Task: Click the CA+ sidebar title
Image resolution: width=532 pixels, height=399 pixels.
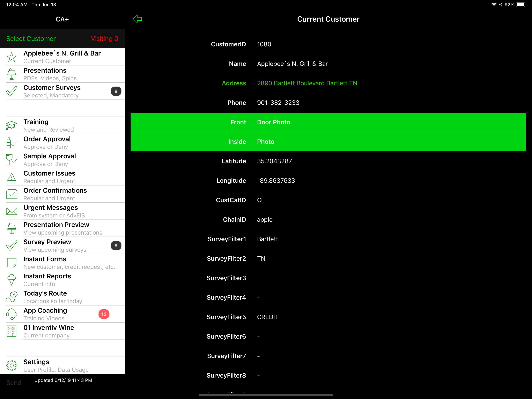Action: tap(62, 19)
